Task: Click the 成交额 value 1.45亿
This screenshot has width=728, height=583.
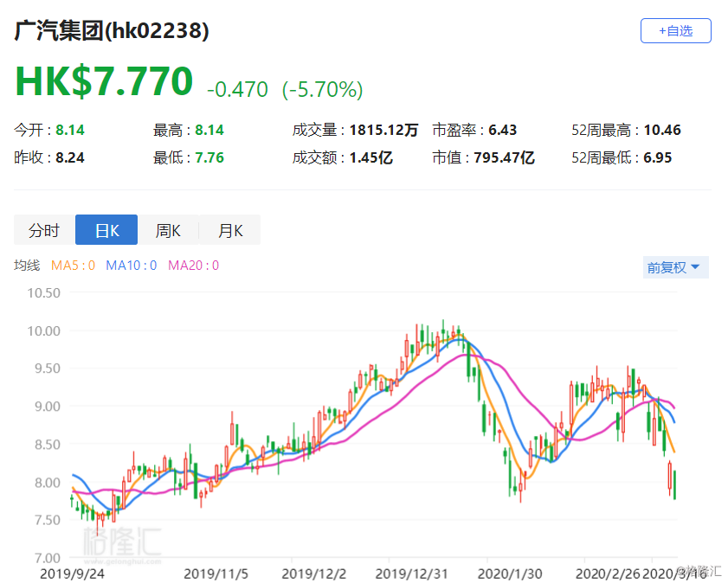Action: (x=371, y=157)
